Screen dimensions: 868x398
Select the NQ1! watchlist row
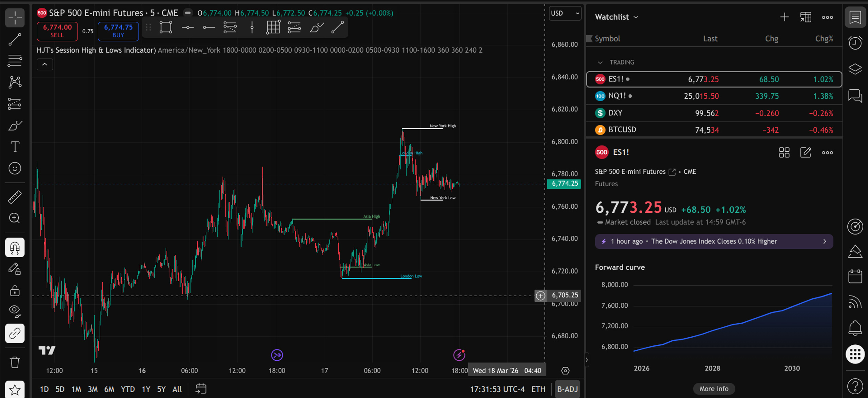tap(714, 96)
